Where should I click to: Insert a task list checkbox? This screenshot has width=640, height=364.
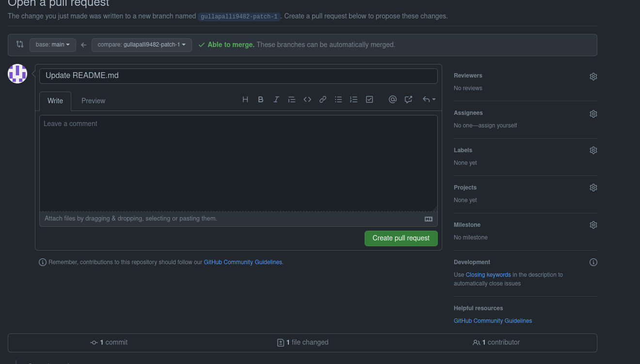click(x=369, y=99)
